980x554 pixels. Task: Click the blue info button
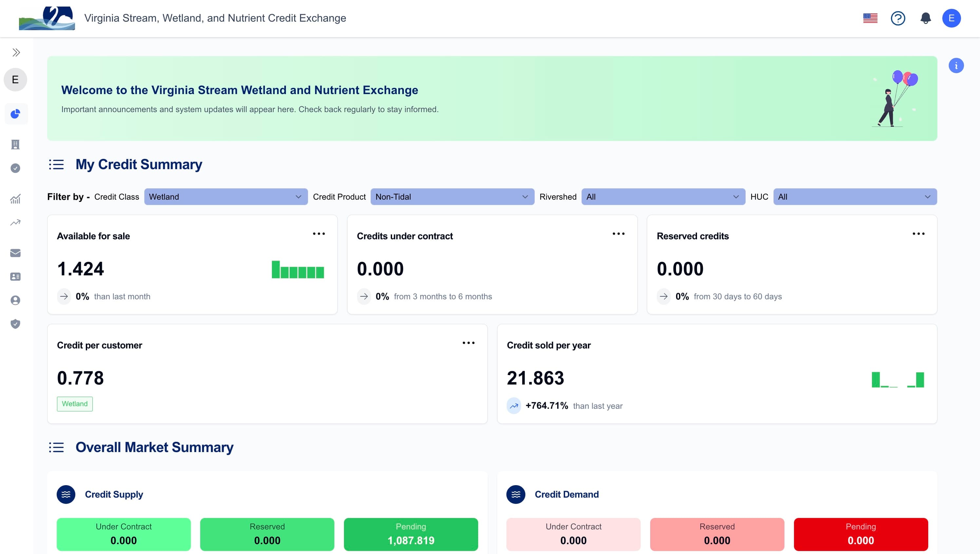click(x=956, y=66)
